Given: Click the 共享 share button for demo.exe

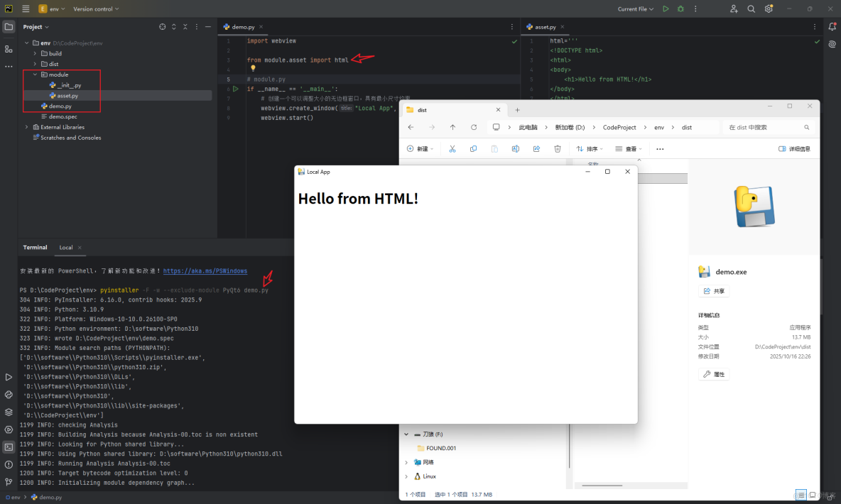Looking at the screenshot, I should [714, 291].
